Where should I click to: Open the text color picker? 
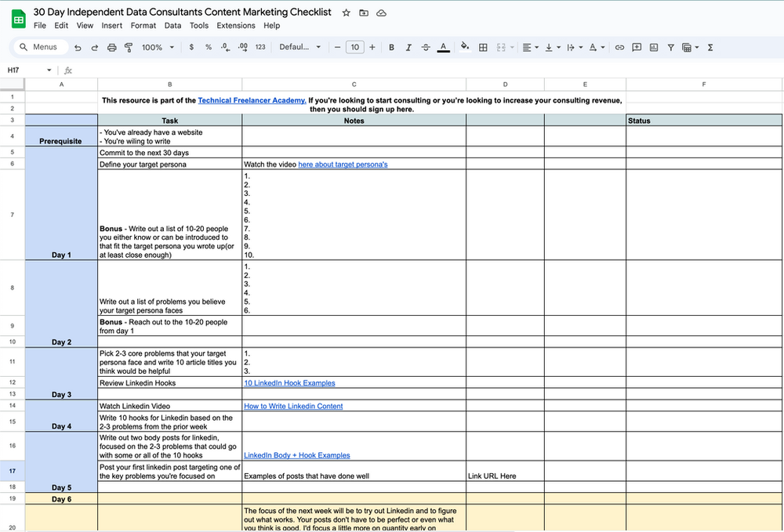click(x=443, y=48)
